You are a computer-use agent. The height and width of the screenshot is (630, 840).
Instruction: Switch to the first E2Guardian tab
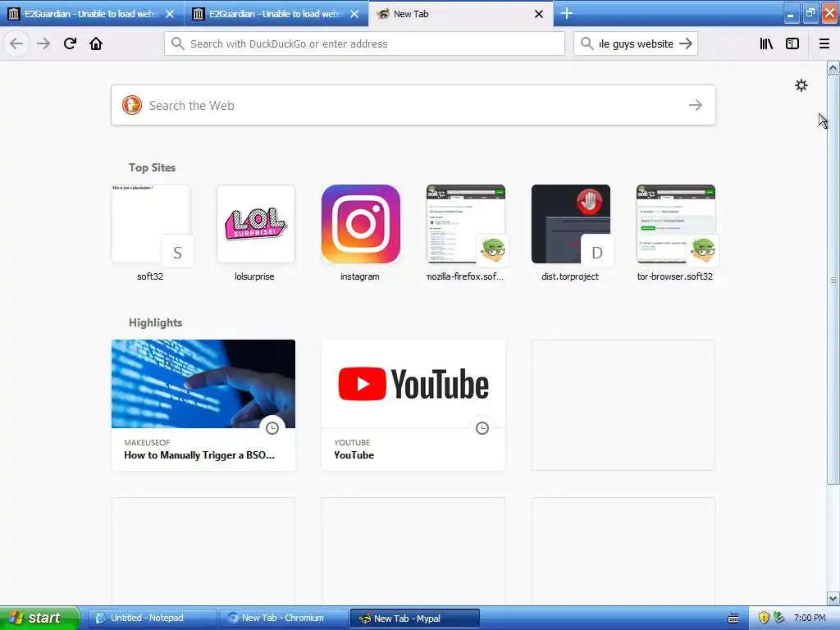[x=92, y=14]
